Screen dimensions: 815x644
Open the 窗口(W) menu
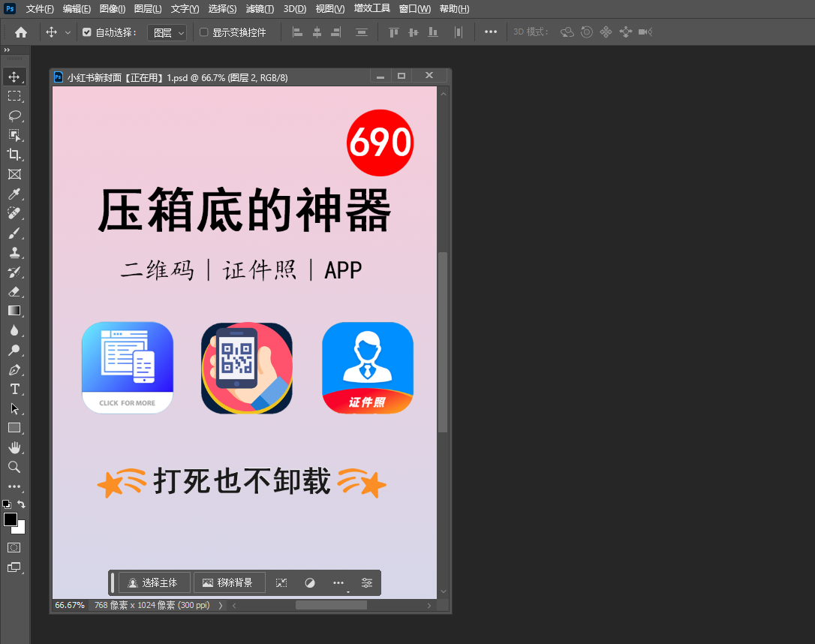pos(415,9)
